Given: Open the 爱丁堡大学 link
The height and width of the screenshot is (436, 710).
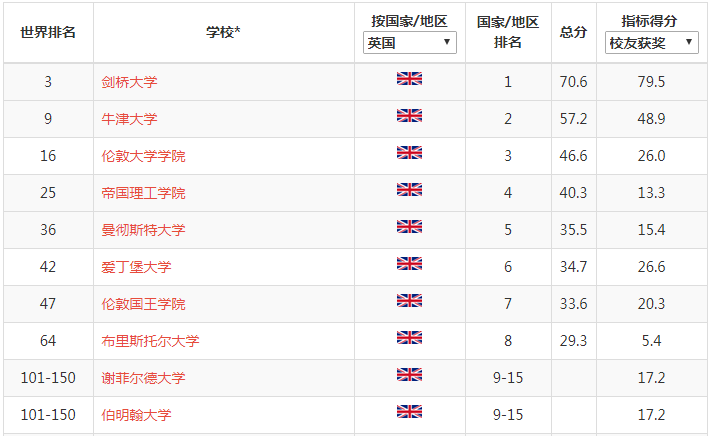Looking at the screenshot, I should point(136,267).
